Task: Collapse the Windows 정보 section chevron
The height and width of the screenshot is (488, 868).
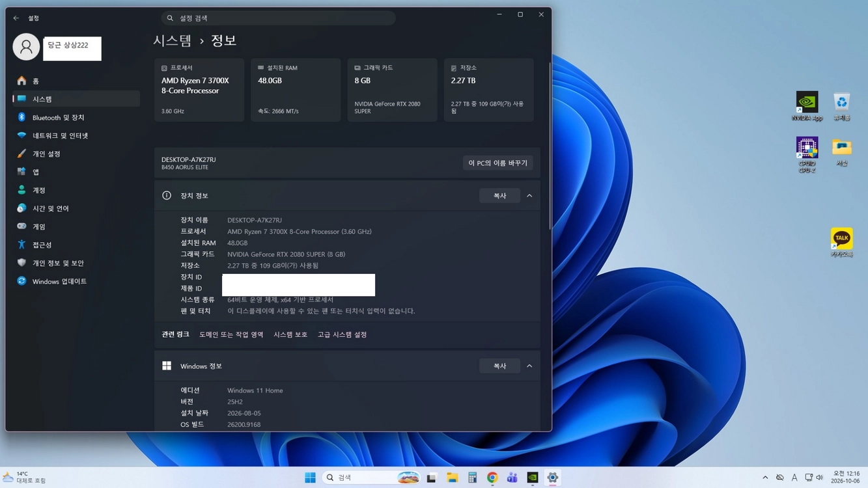Action: coord(529,366)
